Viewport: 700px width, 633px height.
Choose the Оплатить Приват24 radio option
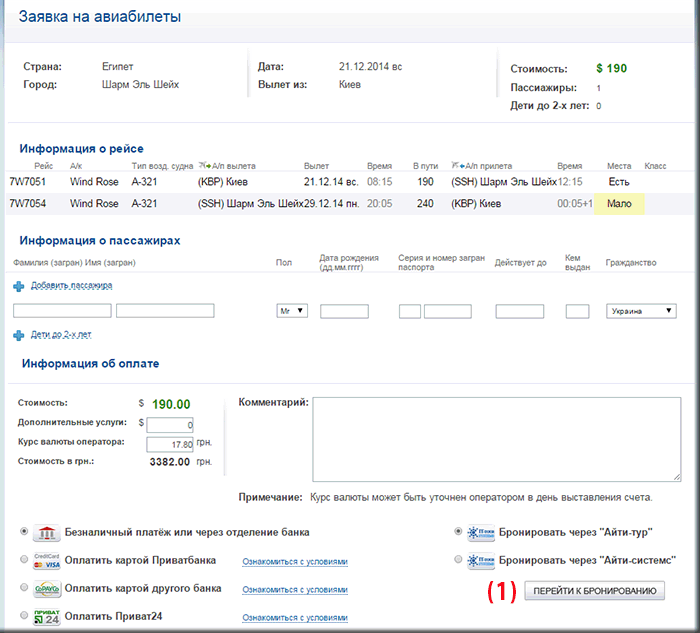tap(24, 616)
